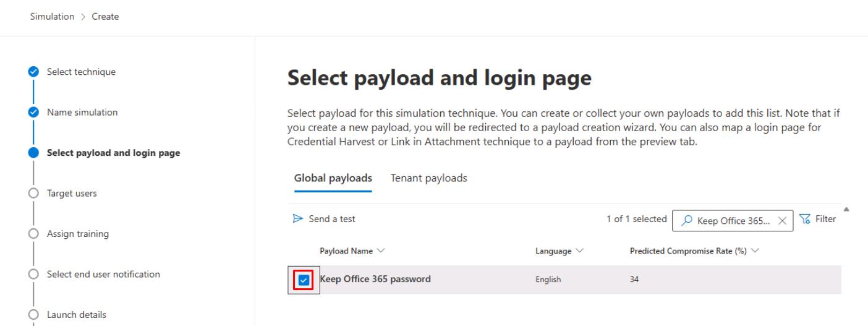Click the search magnifier icon

pos(687,220)
